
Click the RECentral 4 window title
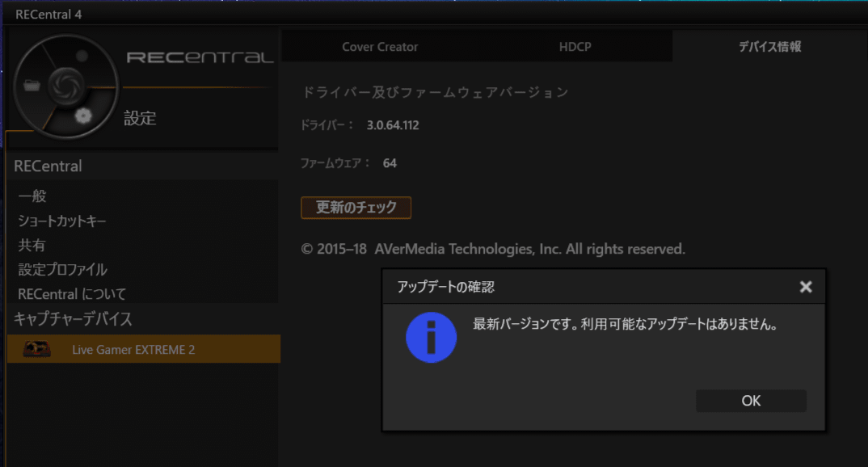[48, 15]
